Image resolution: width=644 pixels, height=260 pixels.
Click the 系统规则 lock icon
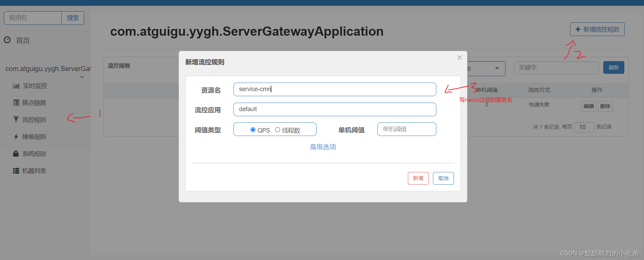point(16,154)
